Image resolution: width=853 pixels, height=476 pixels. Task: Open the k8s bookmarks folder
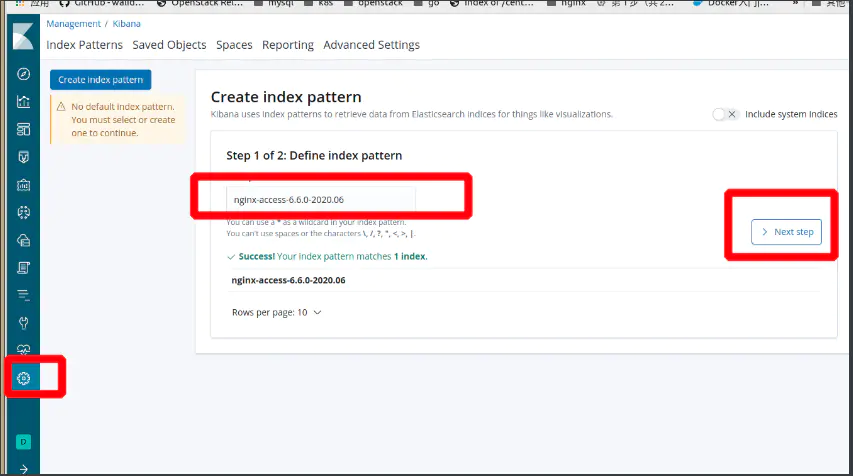pyautogui.click(x=319, y=3)
